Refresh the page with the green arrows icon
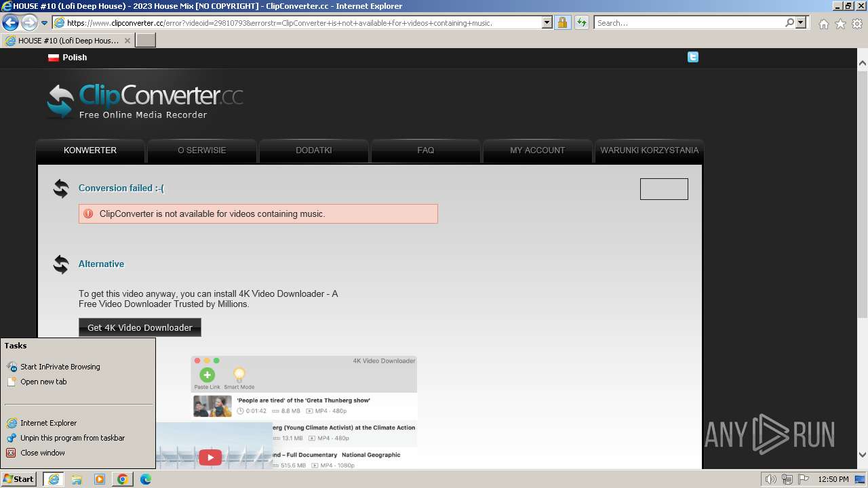The width and height of the screenshot is (868, 488). click(582, 22)
